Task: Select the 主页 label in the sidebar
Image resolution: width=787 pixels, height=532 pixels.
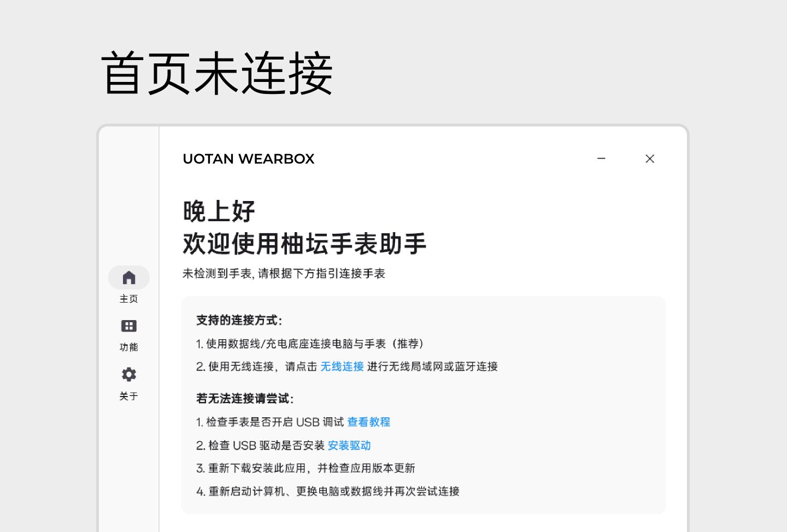Action: pyautogui.click(x=129, y=299)
